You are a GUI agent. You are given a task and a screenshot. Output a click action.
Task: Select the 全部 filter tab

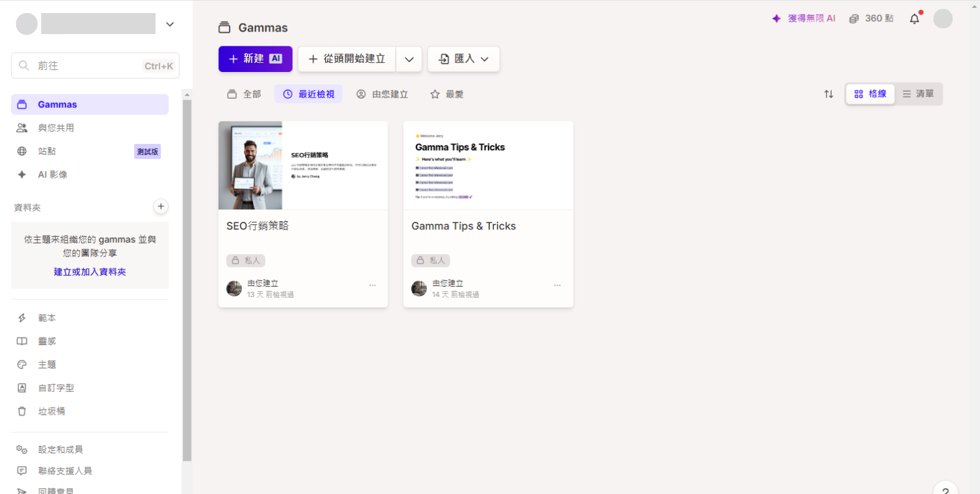(244, 94)
